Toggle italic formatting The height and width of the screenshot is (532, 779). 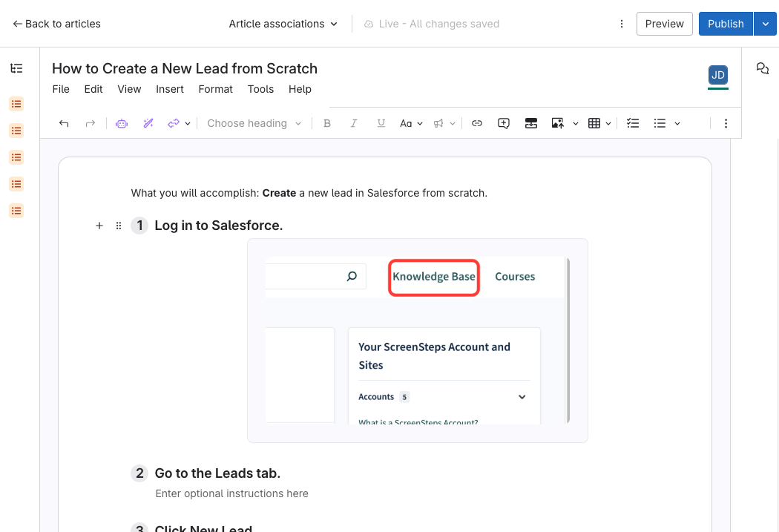pyautogui.click(x=354, y=123)
